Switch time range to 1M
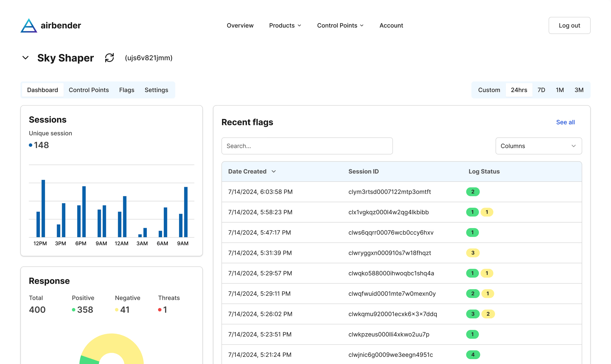 (560, 90)
